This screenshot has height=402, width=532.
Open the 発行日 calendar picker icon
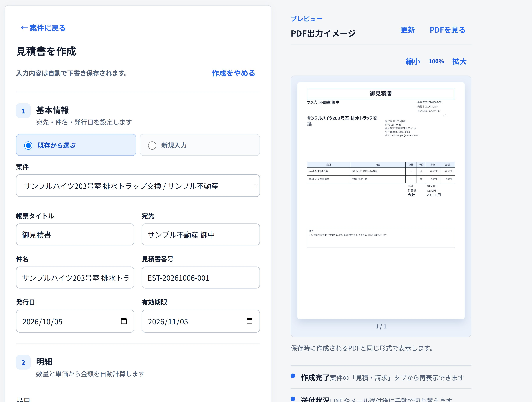point(124,321)
